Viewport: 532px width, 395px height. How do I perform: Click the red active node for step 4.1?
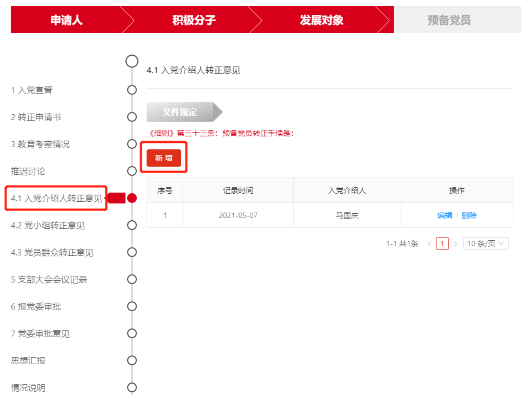(132, 198)
